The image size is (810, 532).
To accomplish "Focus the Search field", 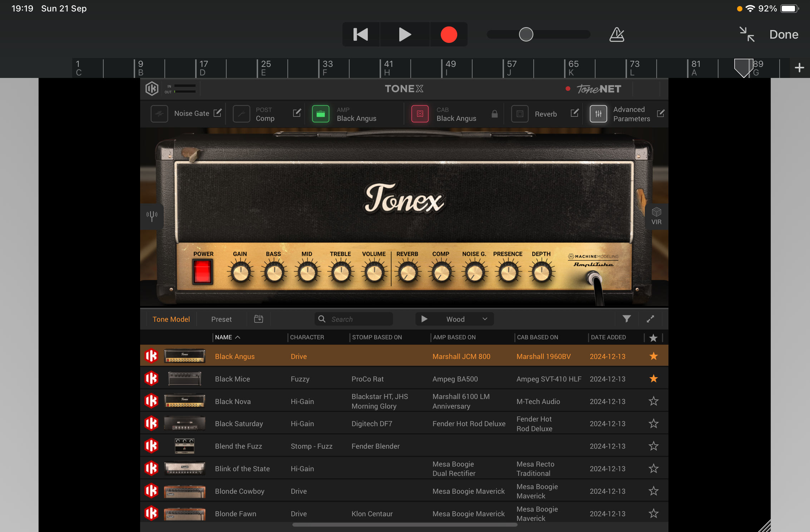I will point(354,319).
